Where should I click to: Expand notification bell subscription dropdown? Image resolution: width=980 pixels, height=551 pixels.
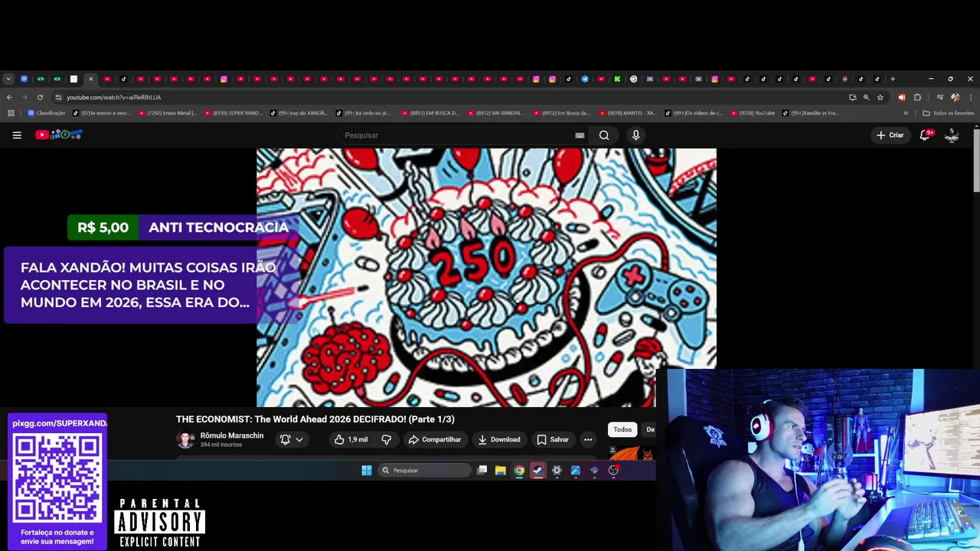click(299, 439)
